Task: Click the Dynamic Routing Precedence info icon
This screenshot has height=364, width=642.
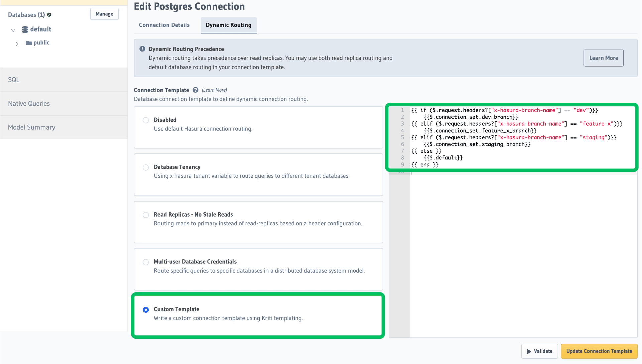Action: point(142,49)
